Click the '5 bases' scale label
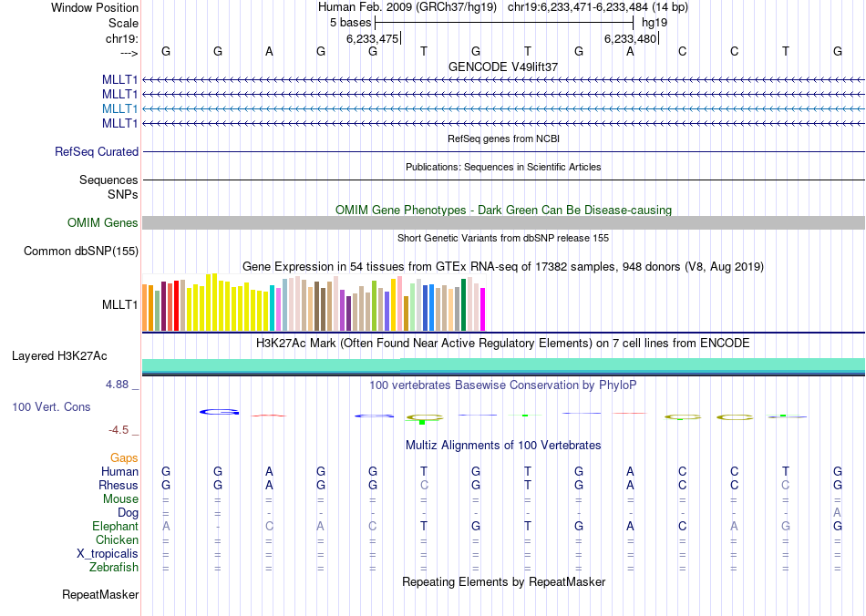The height and width of the screenshot is (616, 866). [351, 23]
